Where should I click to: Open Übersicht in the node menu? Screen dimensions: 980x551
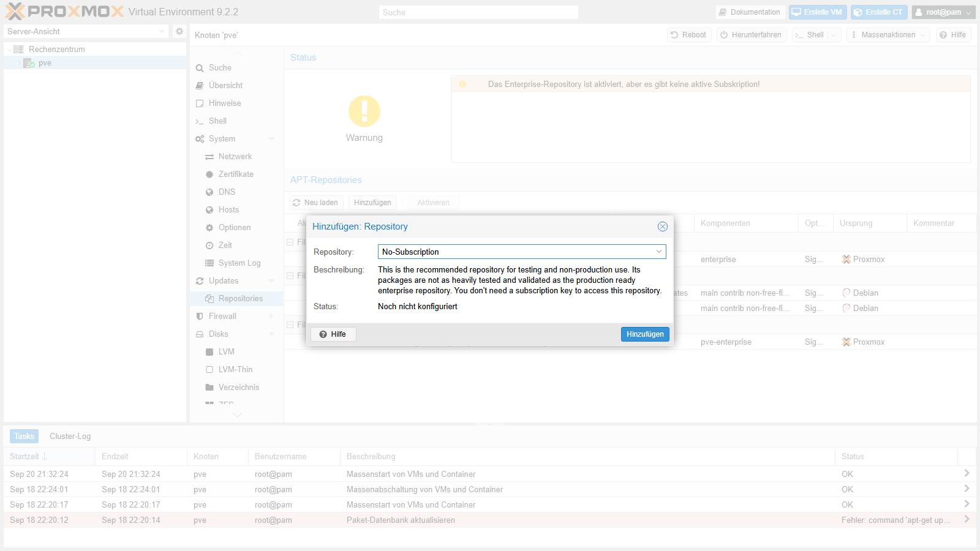pyautogui.click(x=236, y=86)
